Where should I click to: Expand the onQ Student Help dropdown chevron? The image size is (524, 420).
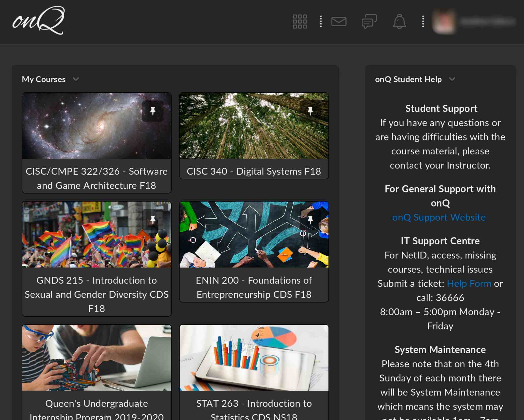(x=452, y=79)
